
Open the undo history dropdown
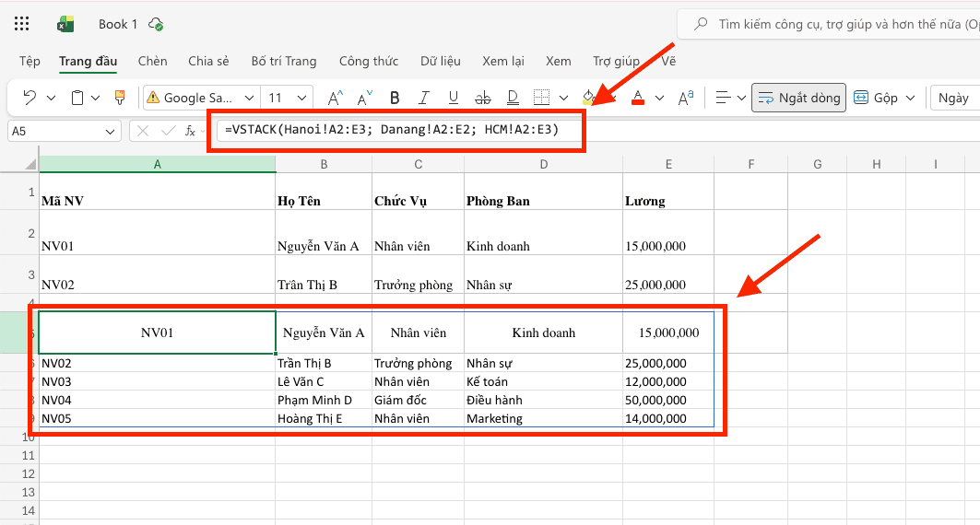(x=52, y=98)
